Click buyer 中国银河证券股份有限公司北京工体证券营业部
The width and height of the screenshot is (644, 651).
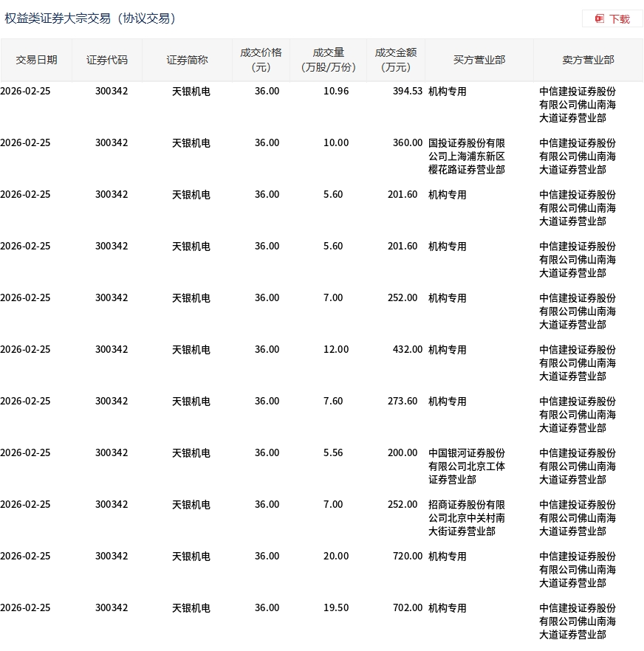(x=467, y=466)
